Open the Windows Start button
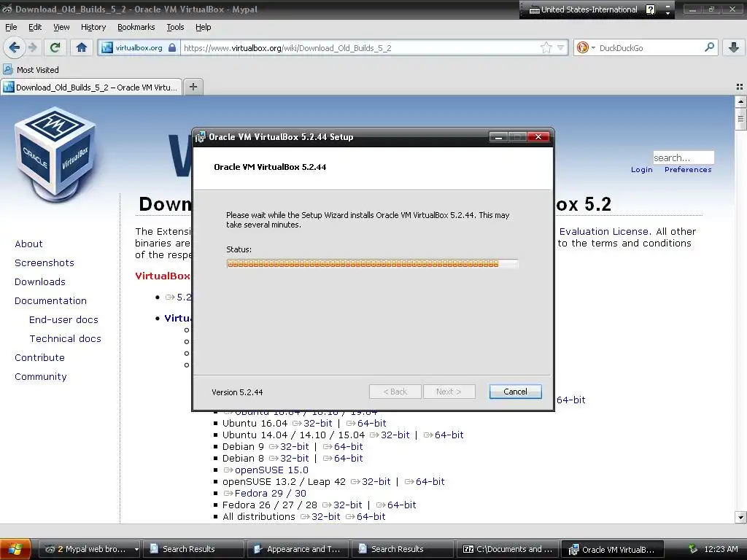This screenshot has height=560, width=747. click(15, 549)
